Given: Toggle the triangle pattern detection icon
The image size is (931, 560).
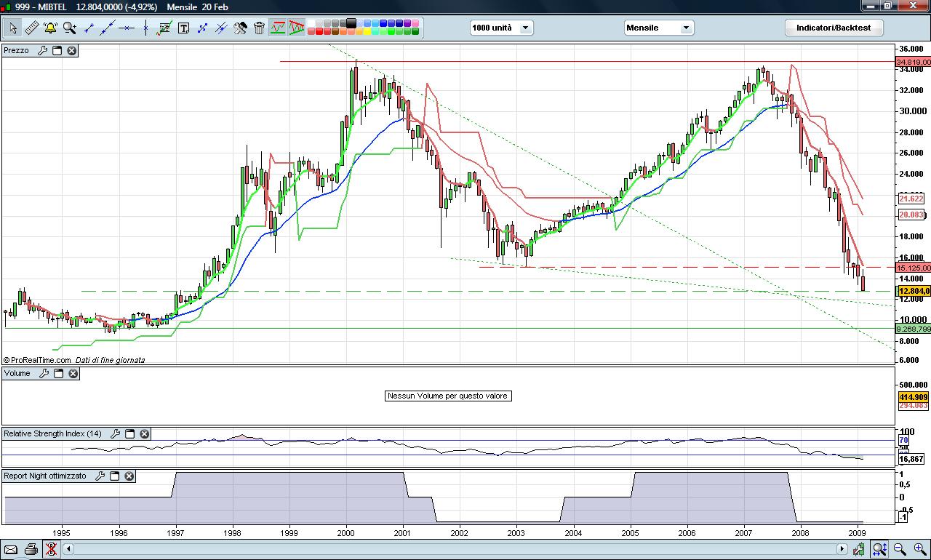Looking at the screenshot, I should click(x=296, y=28).
